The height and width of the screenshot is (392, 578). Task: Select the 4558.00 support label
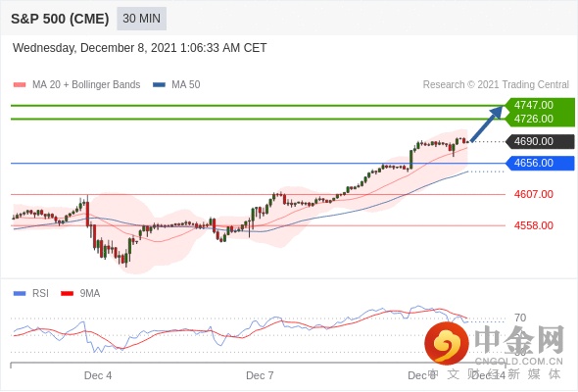pos(533,225)
